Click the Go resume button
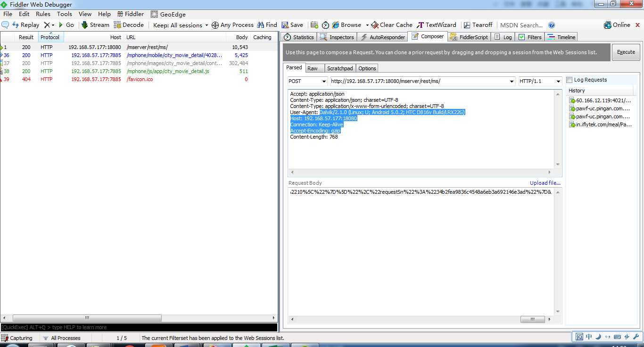The image size is (644, 347). (66, 25)
